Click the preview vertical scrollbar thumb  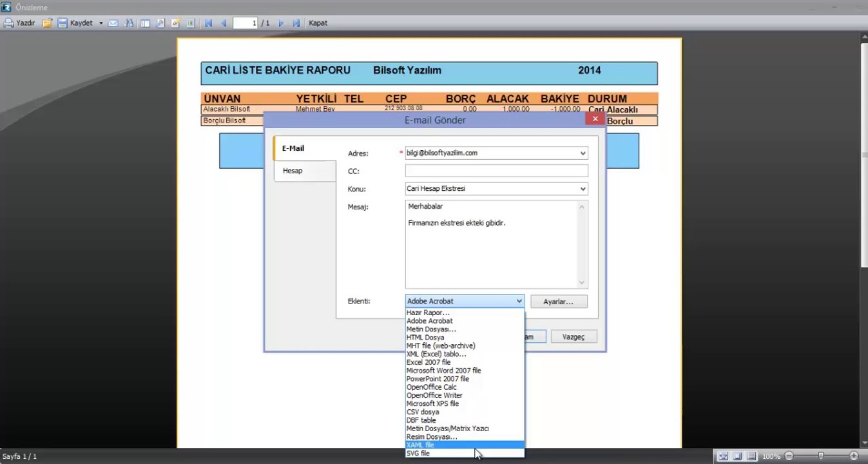864,155
